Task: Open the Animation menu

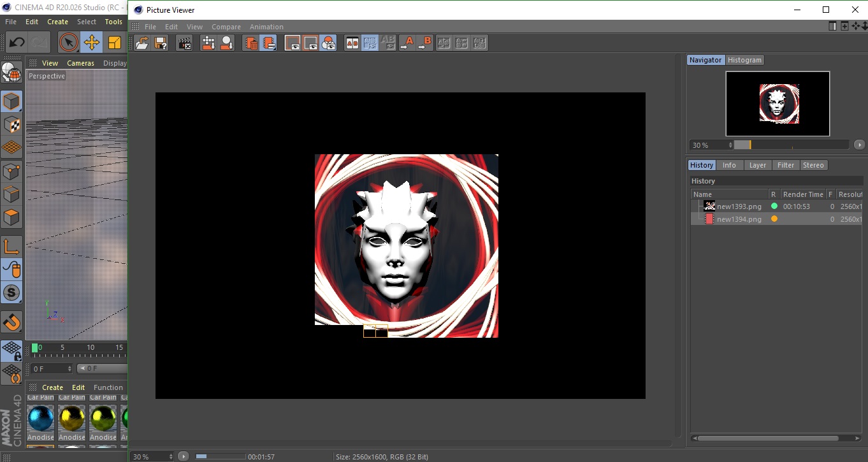Action: (x=266, y=27)
